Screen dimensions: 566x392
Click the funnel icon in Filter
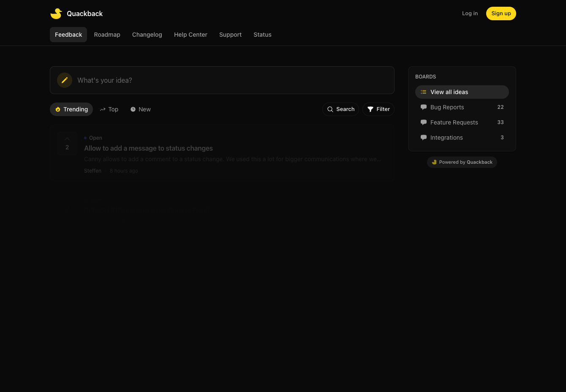tap(370, 109)
